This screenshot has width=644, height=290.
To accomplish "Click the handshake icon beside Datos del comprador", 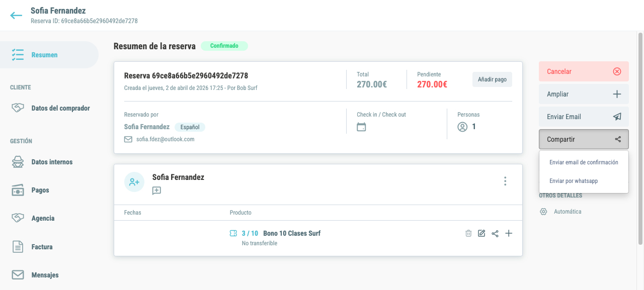I will click(18, 108).
